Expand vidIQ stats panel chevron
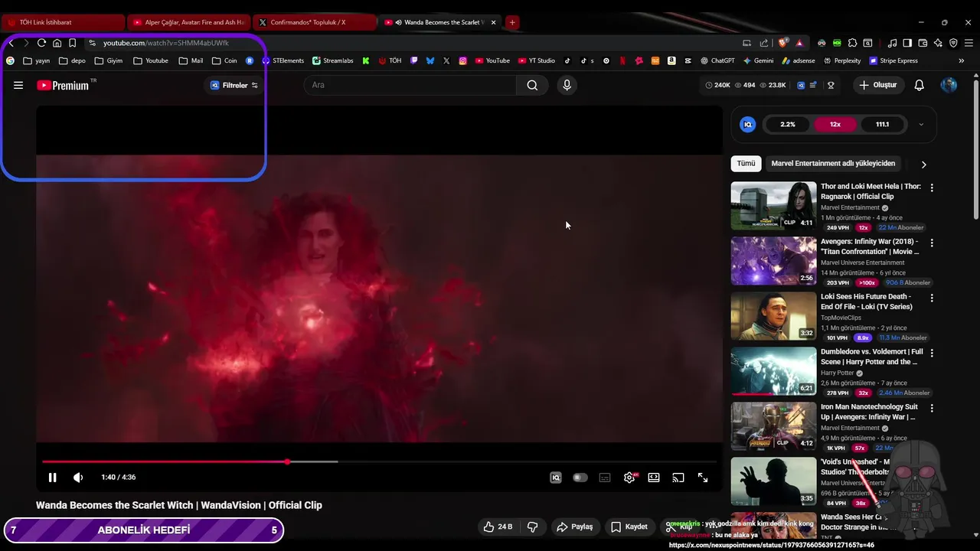This screenshot has height=551, width=980. tap(921, 125)
